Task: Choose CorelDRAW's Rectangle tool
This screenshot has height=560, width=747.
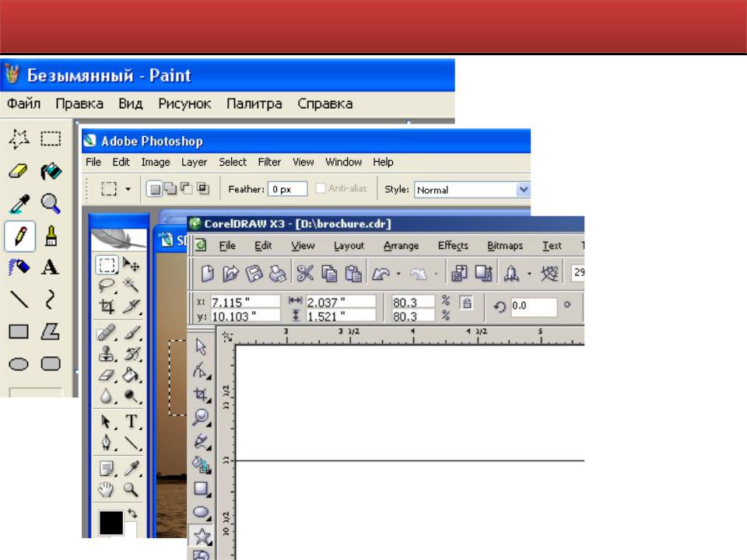Action: click(202, 488)
